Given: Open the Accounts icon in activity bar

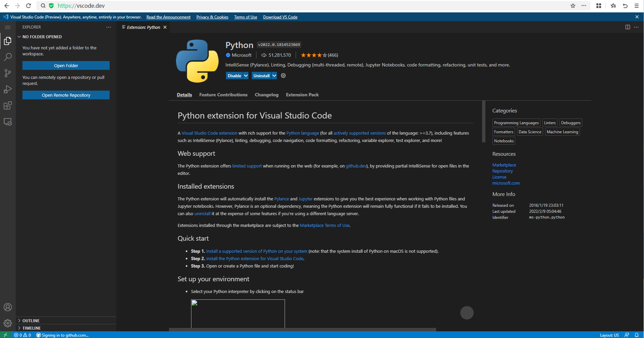Looking at the screenshot, I should pyautogui.click(x=8, y=307).
